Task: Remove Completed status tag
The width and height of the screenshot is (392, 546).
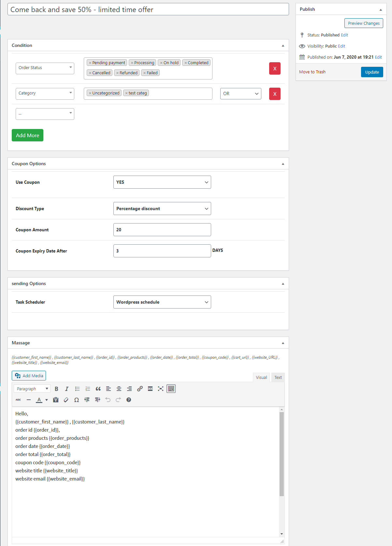Action: pos(186,63)
